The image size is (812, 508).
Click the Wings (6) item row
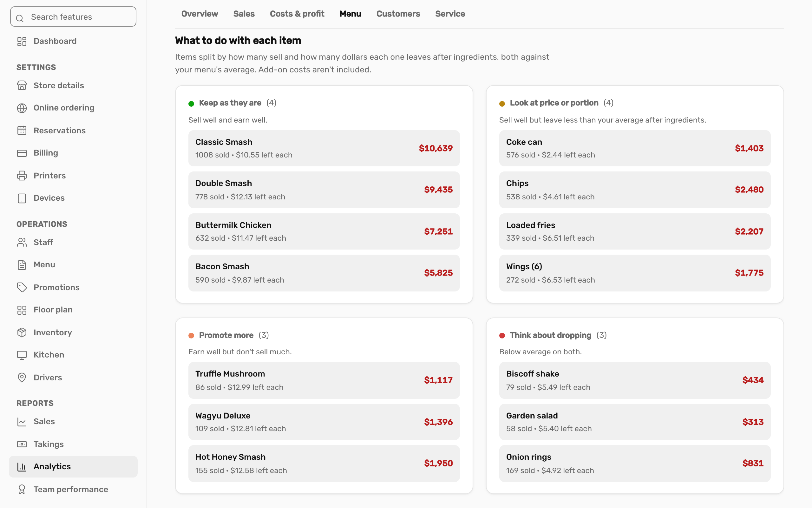[634, 273]
